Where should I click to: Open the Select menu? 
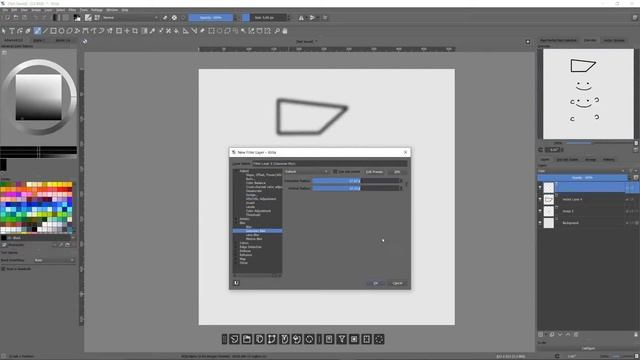click(60, 10)
